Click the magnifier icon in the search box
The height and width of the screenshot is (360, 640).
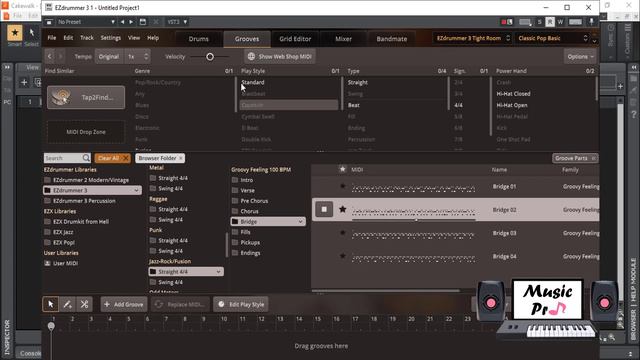(86, 158)
